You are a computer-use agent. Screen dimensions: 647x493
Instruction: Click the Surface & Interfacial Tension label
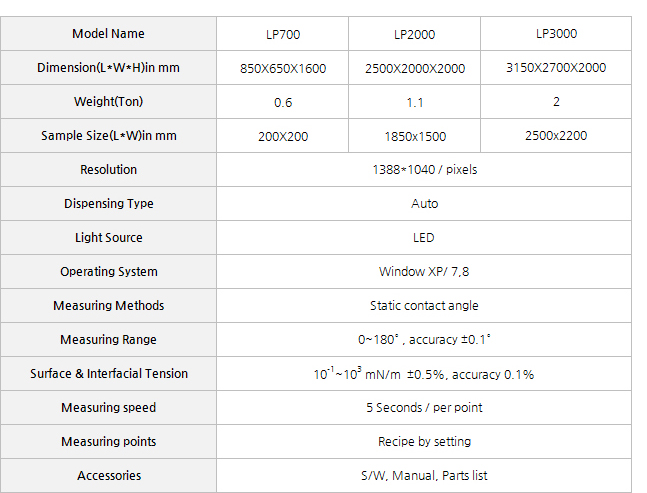tap(108, 373)
